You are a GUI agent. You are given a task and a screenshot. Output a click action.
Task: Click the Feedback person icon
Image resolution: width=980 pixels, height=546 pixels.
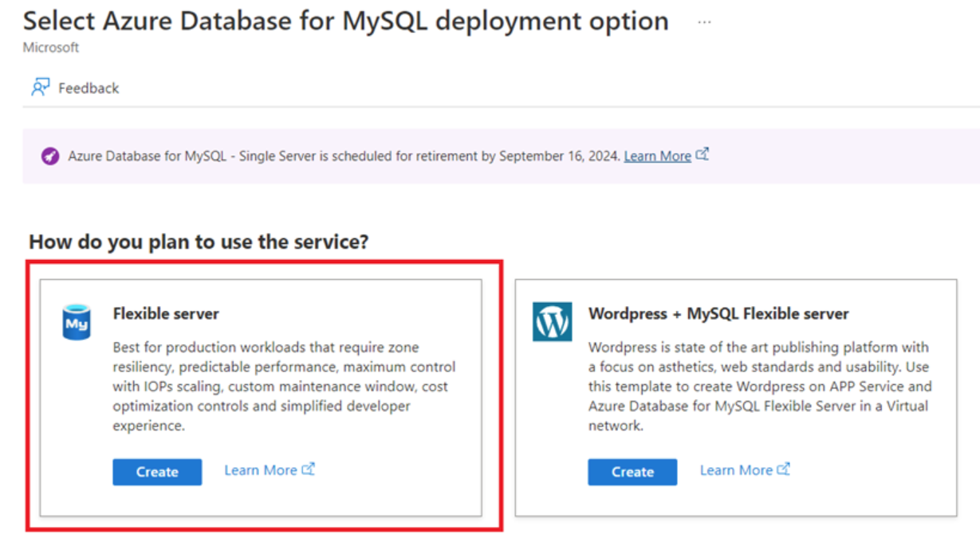[41, 87]
